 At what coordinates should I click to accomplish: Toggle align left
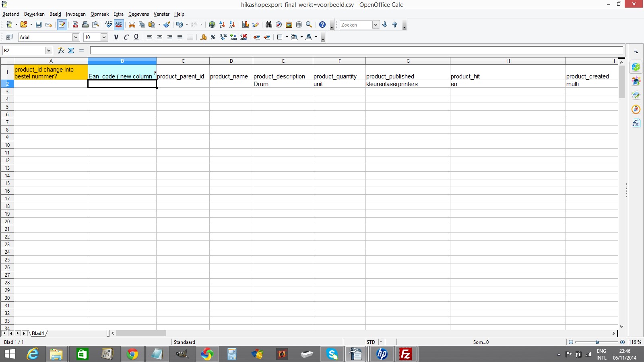pos(149,37)
